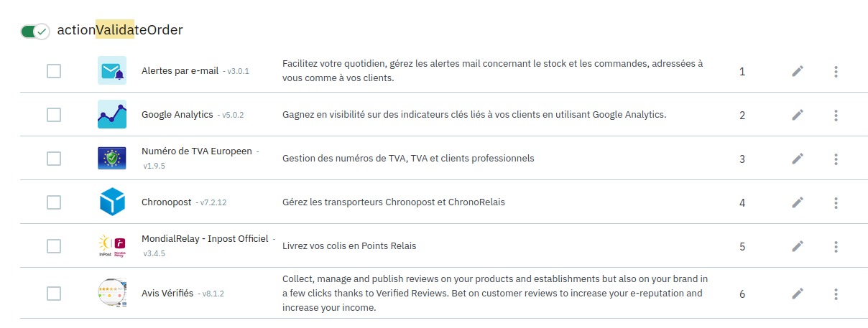The image size is (868, 328).
Task: Click the Alertes par e-mail envelope icon
Action: (x=112, y=70)
